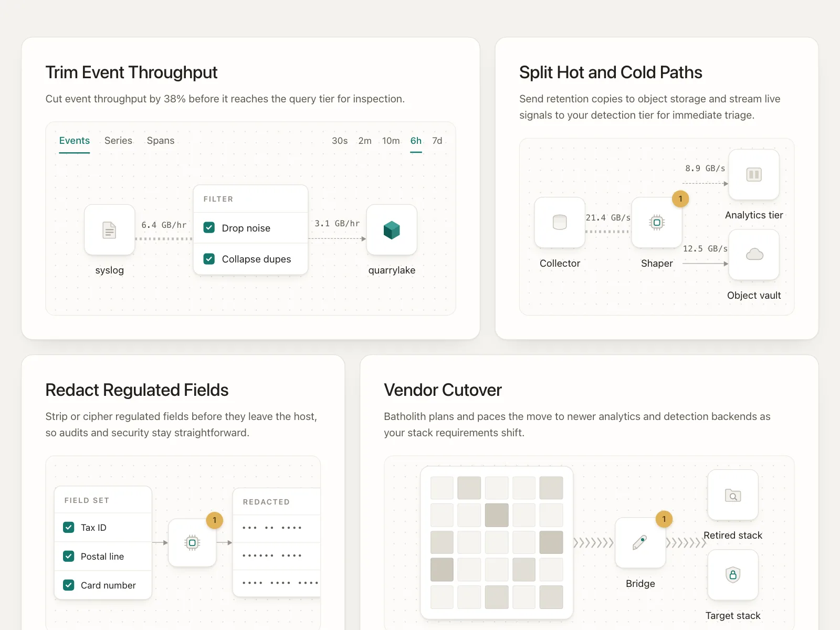Viewport: 840px width, 630px height.
Task: Click the Bridge pencil node icon
Action: (640, 543)
